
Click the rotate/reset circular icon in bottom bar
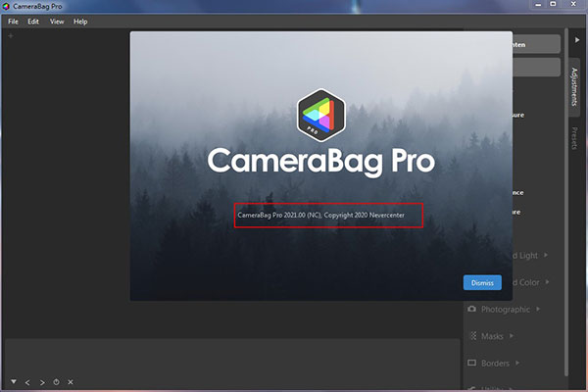56,382
